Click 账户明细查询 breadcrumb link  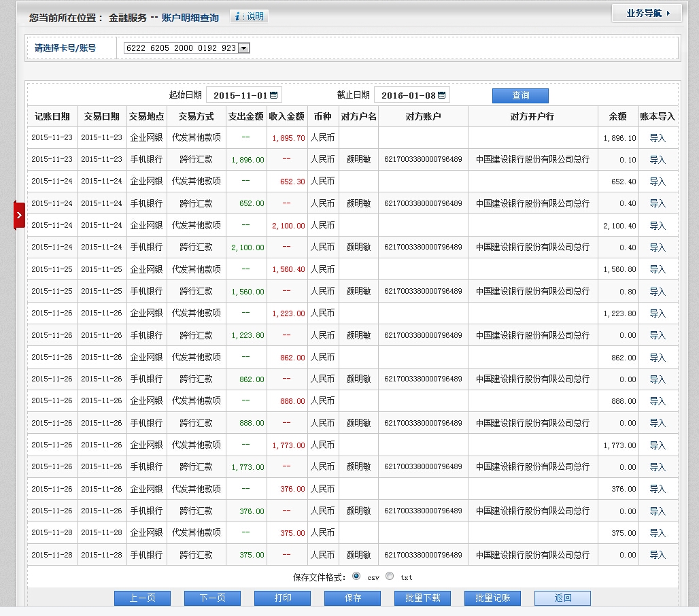coord(190,18)
